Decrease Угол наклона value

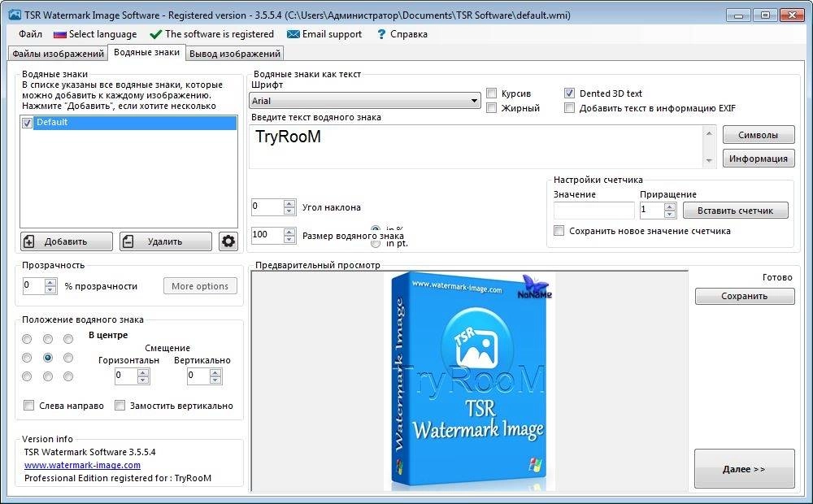289,211
